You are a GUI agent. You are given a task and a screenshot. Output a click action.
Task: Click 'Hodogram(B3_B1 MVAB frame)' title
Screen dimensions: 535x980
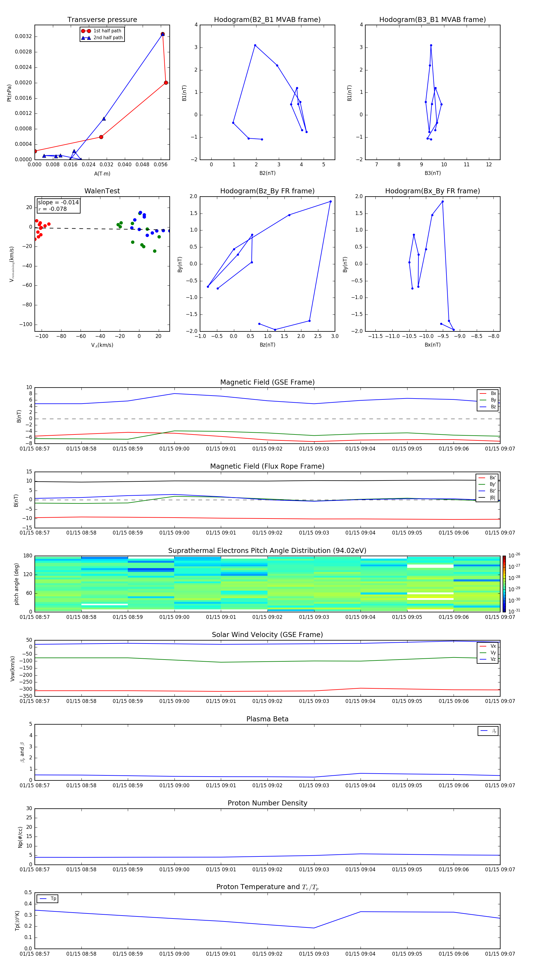click(x=432, y=19)
